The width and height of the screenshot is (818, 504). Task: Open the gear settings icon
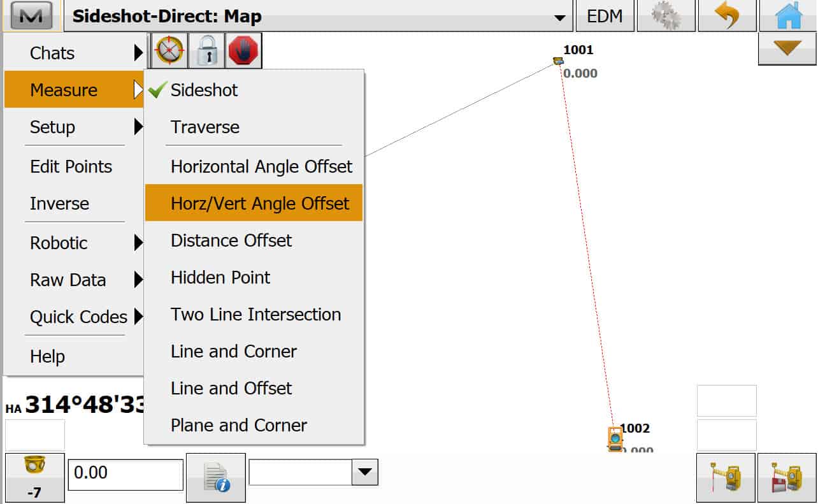tap(666, 16)
